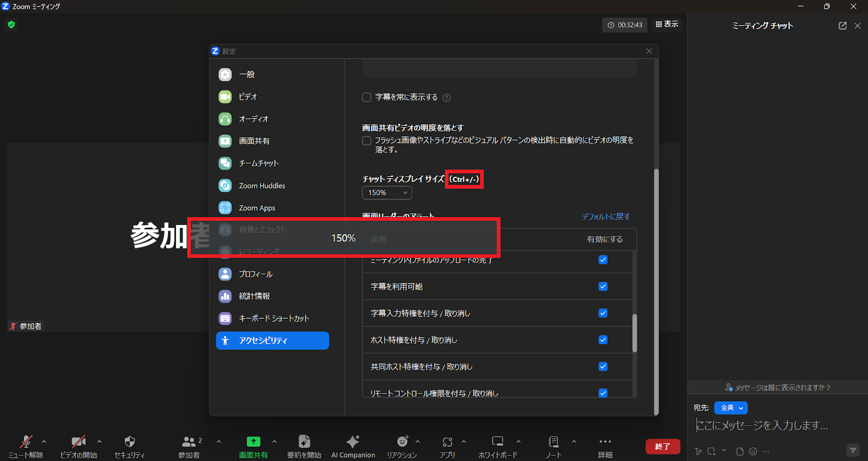Click the screenshot icon in the chat composer
Image resolution: width=868 pixels, height=461 pixels.
click(711, 451)
